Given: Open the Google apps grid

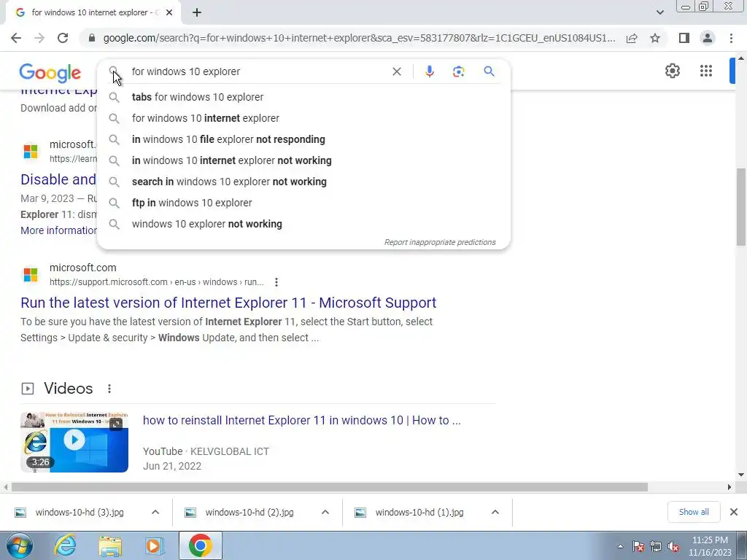Looking at the screenshot, I should pyautogui.click(x=706, y=71).
